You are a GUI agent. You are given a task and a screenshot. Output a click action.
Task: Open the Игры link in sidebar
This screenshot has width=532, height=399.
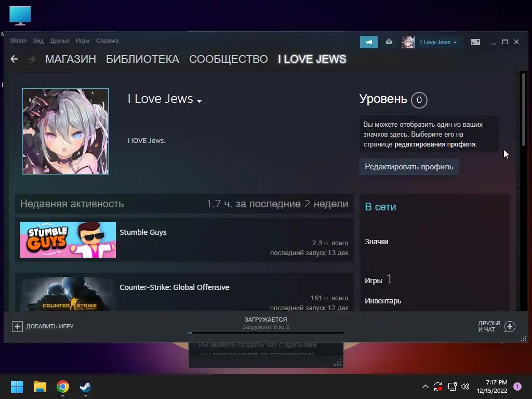373,281
